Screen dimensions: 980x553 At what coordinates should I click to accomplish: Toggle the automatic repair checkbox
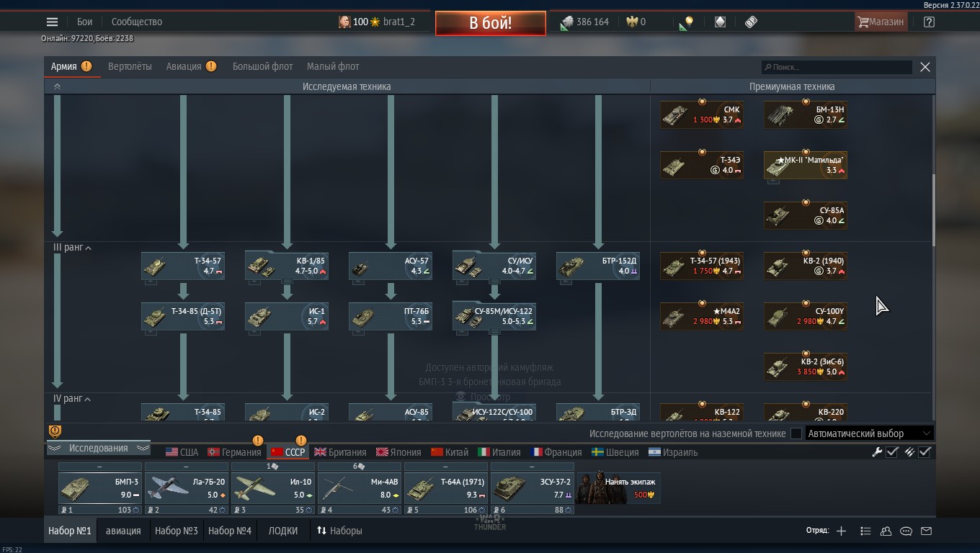(892, 452)
